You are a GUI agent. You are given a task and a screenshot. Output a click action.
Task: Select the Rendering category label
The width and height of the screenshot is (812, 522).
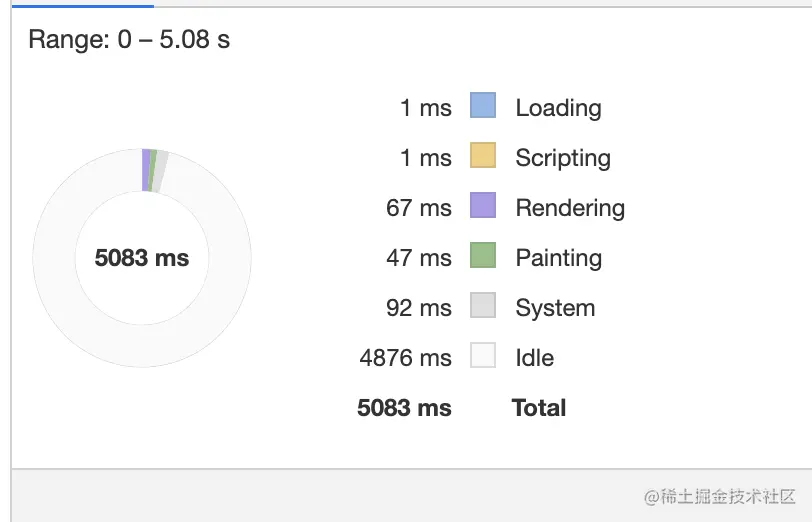click(x=570, y=208)
